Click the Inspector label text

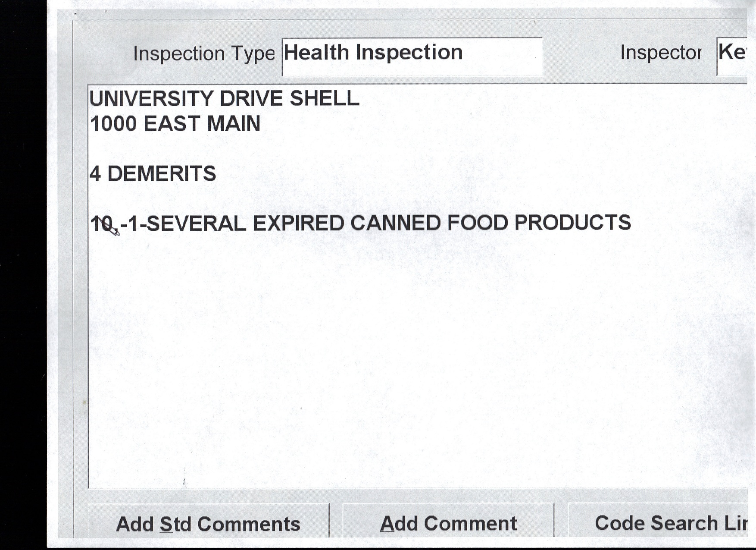660,53
